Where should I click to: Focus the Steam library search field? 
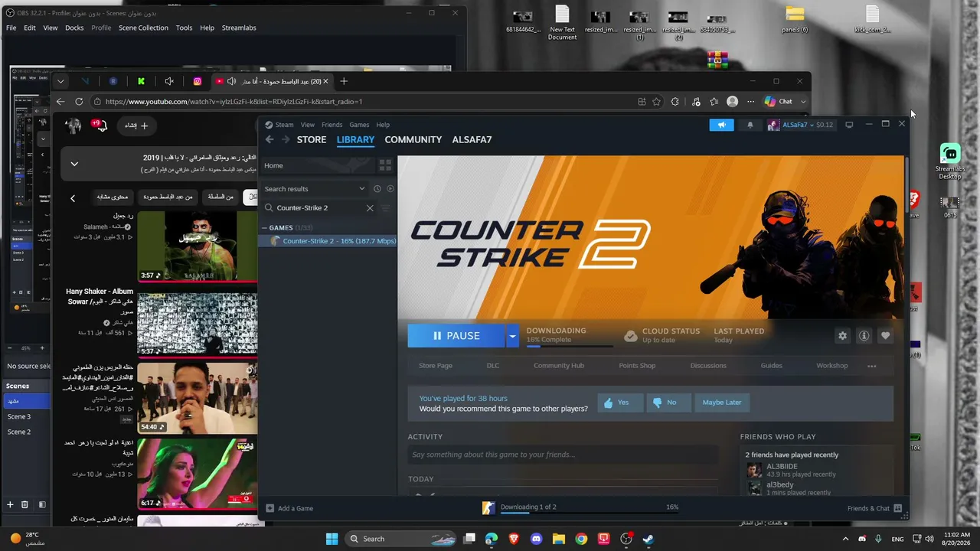pyautogui.click(x=320, y=208)
